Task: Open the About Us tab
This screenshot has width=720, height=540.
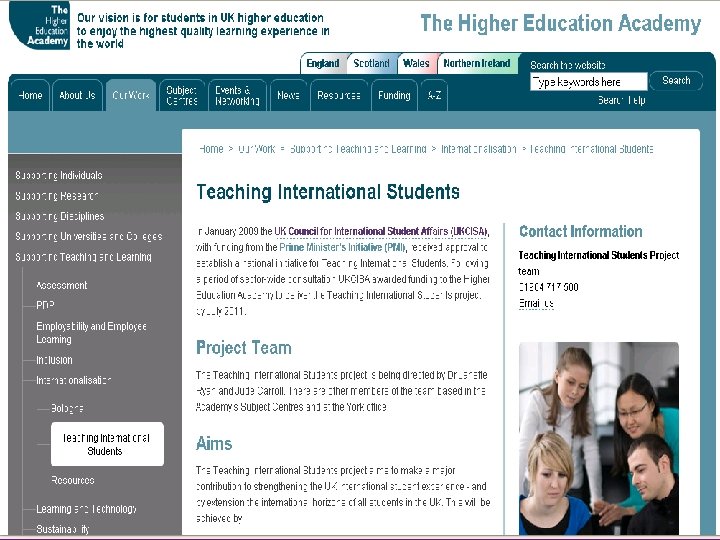Action: click(x=77, y=96)
